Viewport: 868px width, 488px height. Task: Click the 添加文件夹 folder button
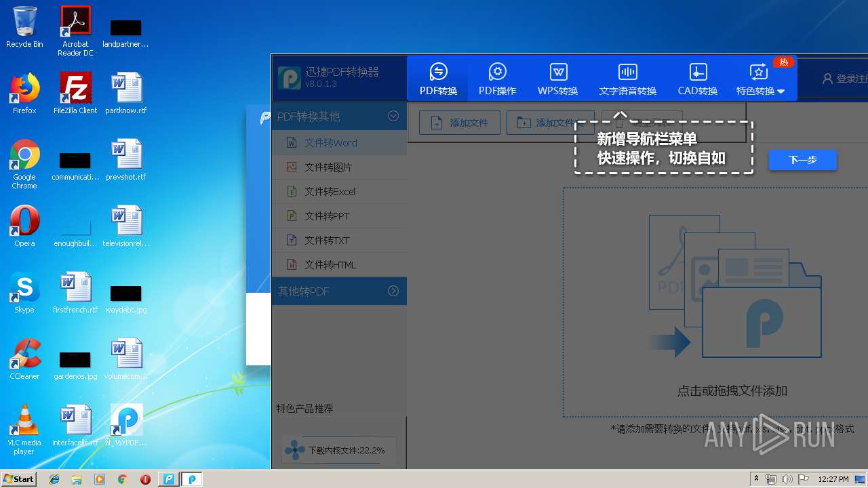pos(550,123)
